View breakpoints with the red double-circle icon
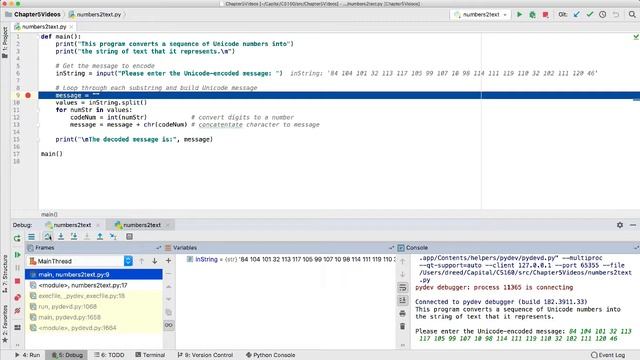Viewport: 640px width, 360px height. tap(17, 297)
